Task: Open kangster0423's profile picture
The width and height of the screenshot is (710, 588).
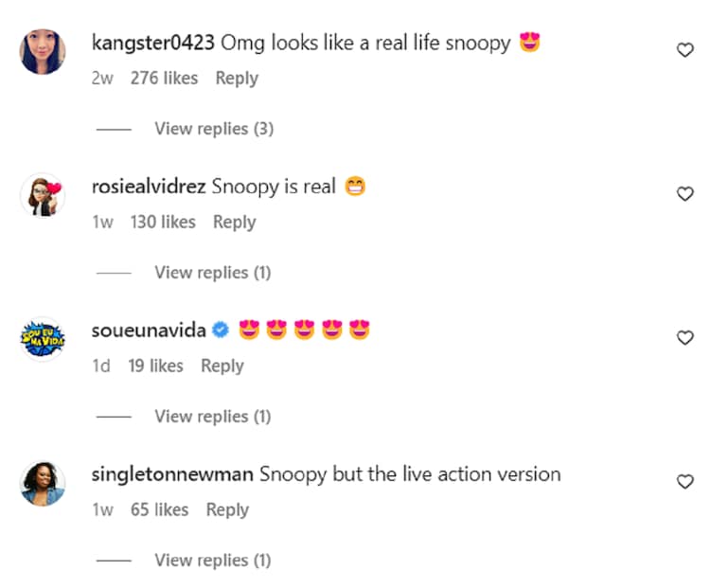Action: click(x=43, y=51)
